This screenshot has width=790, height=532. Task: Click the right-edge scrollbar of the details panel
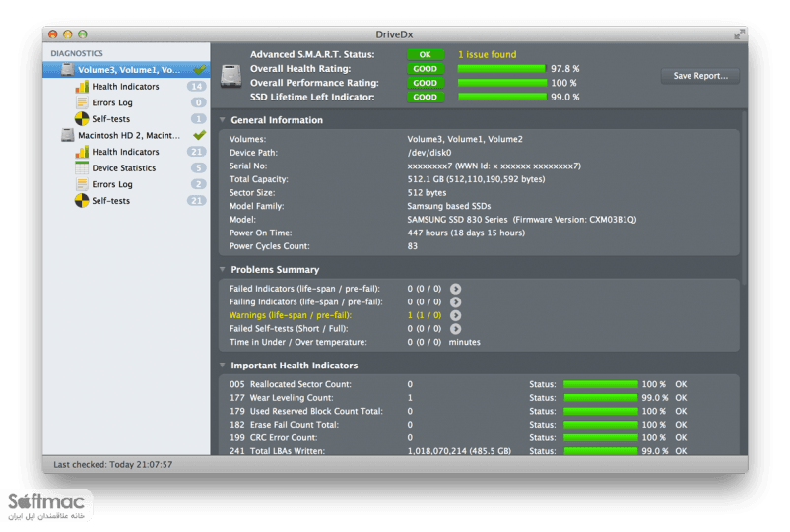tap(744, 196)
